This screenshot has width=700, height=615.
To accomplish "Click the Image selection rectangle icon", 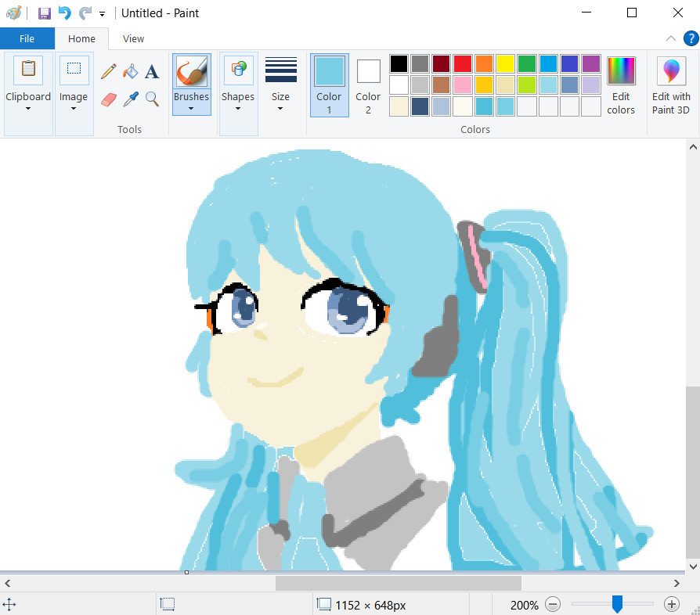I will [74, 70].
